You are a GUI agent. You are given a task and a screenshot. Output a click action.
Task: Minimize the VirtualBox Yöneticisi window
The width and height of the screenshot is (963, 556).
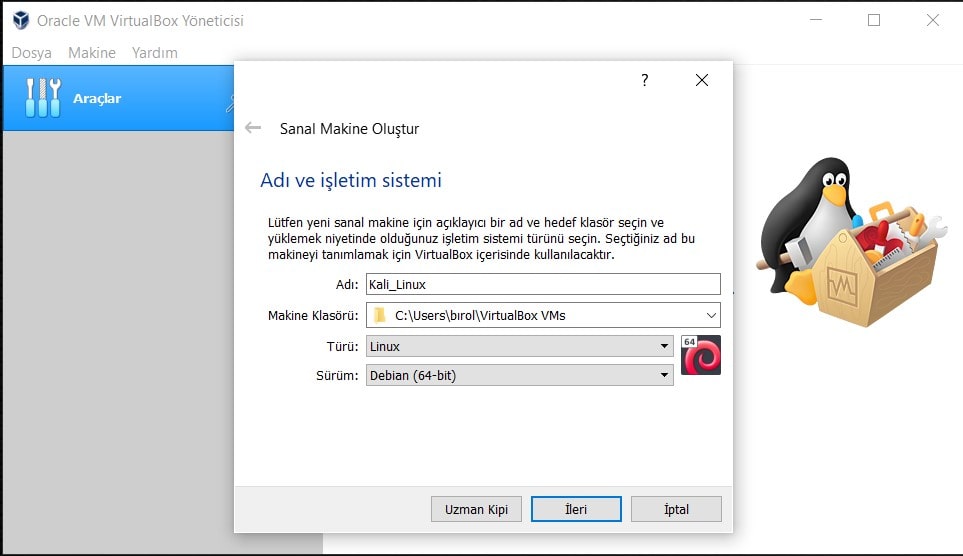[x=816, y=20]
